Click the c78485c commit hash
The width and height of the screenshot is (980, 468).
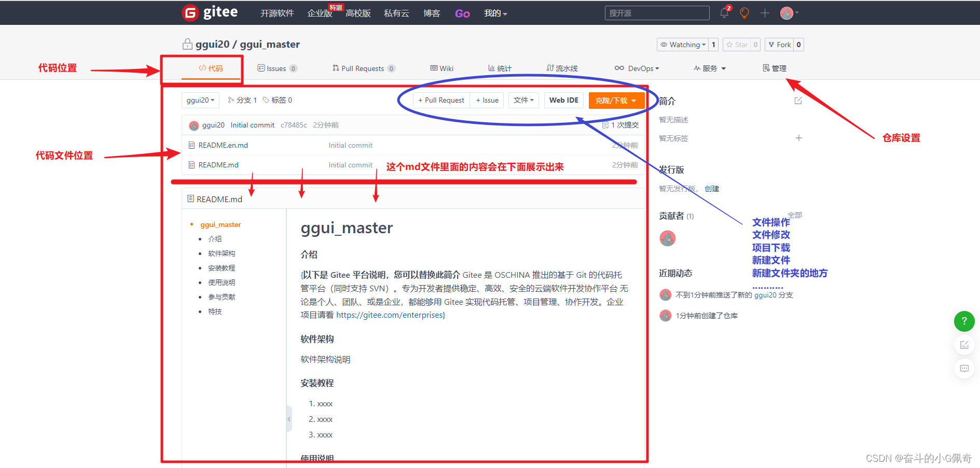[294, 125]
